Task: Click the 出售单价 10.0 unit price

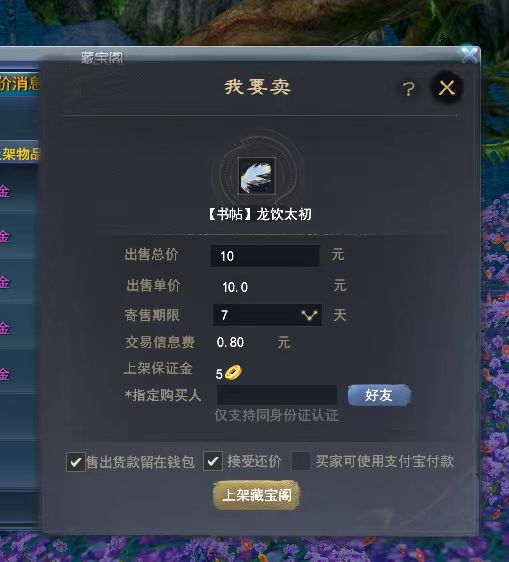Action: coord(235,287)
